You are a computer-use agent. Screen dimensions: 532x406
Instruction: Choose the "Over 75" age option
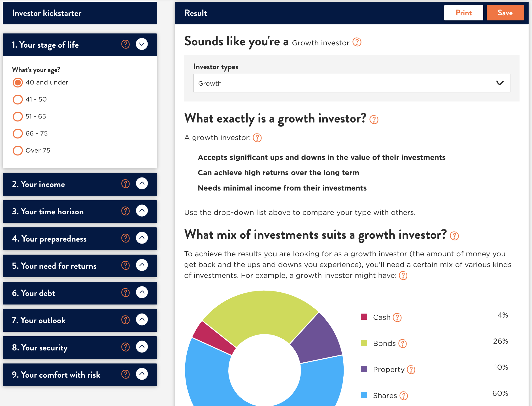(18, 150)
